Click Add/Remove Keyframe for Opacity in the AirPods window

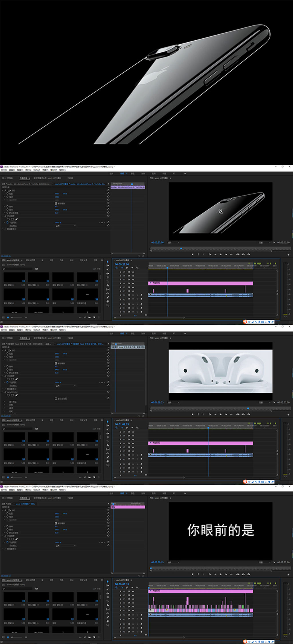[102, 382]
